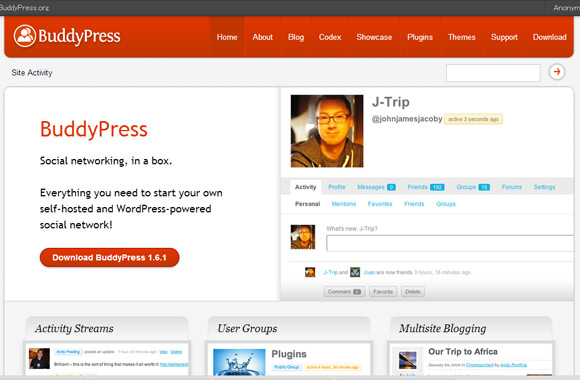Click into the What's new, J-Trip text box
Viewport: 580px width, 380px height.
450,243
